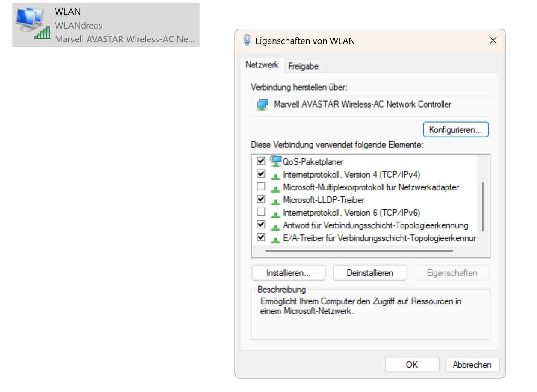This screenshot has width=537, height=392.
Task: Switch to the Freigabe tab
Action: 303,66
